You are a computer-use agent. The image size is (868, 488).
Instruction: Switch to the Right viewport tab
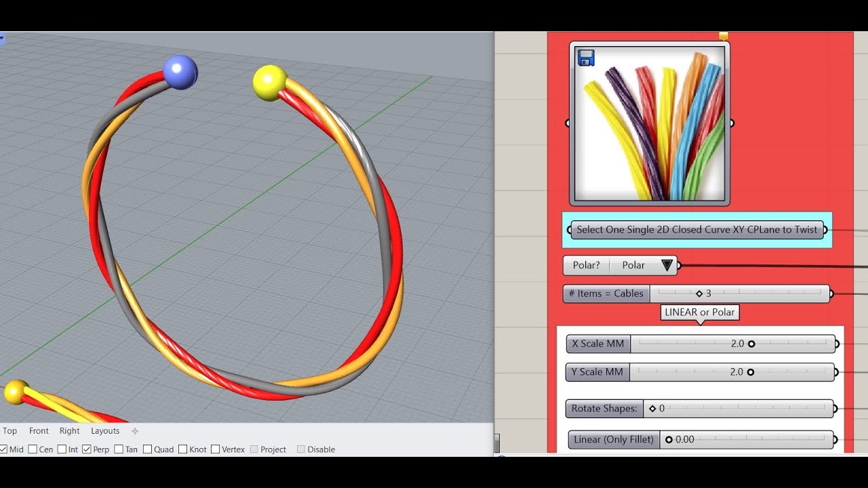pos(69,430)
